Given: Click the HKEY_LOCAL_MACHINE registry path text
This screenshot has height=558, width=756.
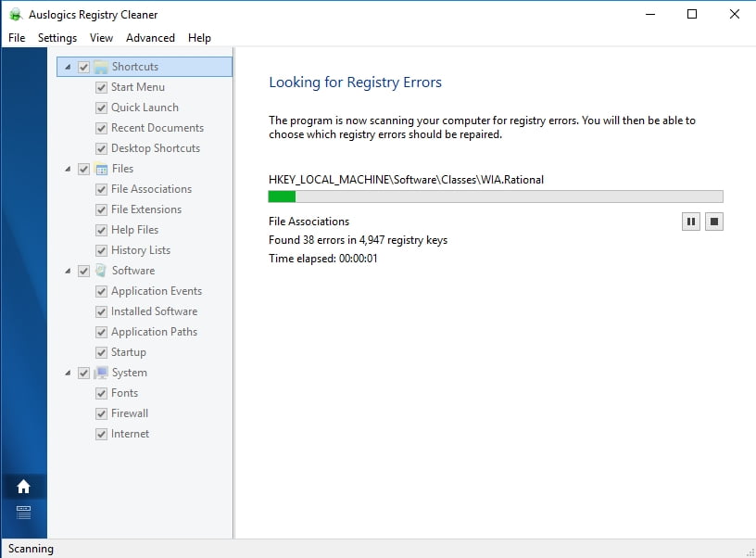Looking at the screenshot, I should pos(406,180).
